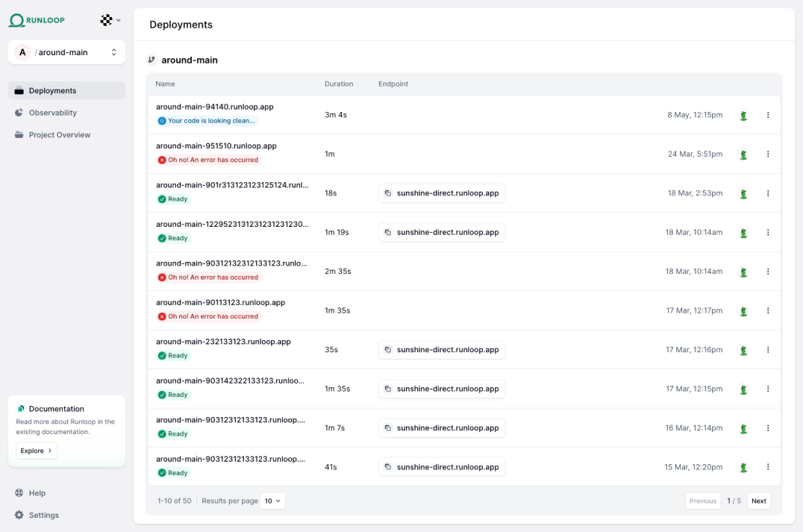The image size is (803, 532).
Task: Open deployment around-main-90113123.runloop.app
Action: click(x=220, y=302)
